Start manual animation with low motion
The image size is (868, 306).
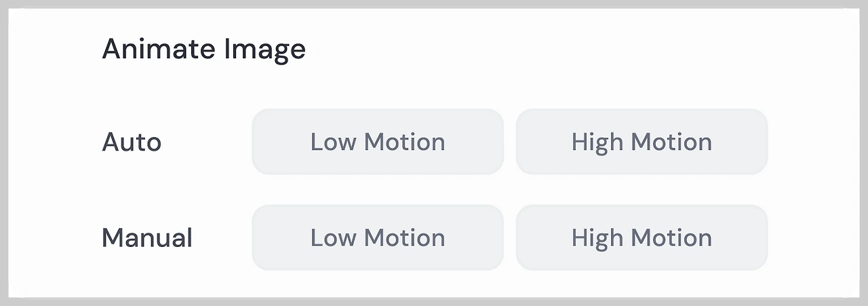pos(378,237)
